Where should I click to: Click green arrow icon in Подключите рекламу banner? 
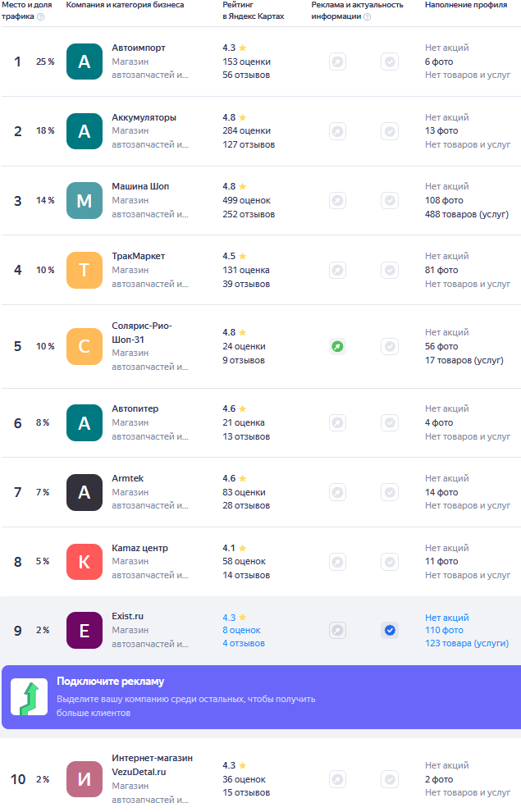(x=29, y=697)
